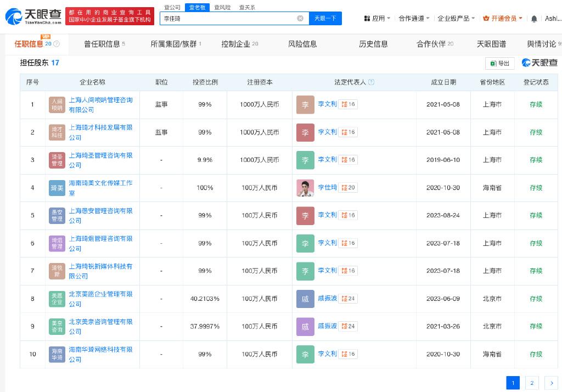Click help icon beside 任职信息 tab
The image size is (562, 392).
57,44
